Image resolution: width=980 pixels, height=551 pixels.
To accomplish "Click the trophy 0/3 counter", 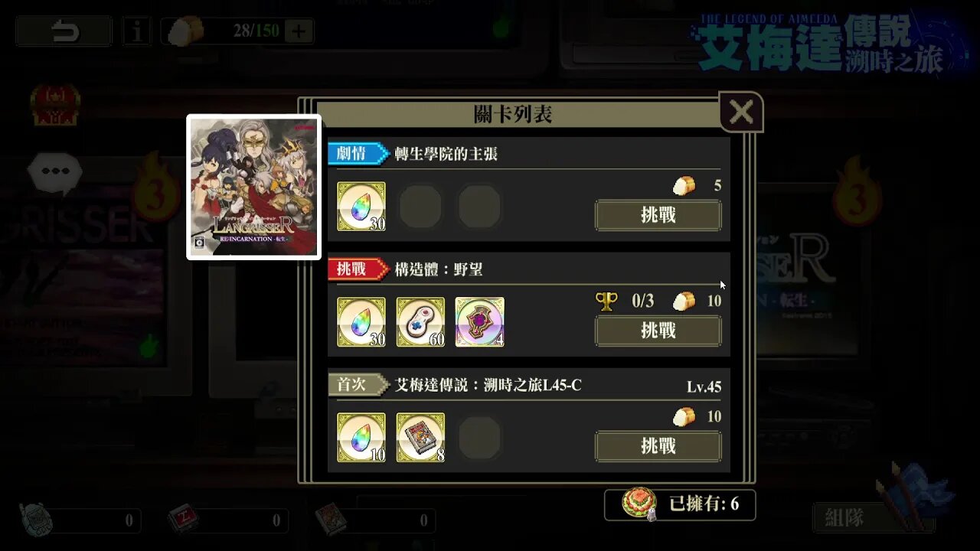I will (625, 301).
